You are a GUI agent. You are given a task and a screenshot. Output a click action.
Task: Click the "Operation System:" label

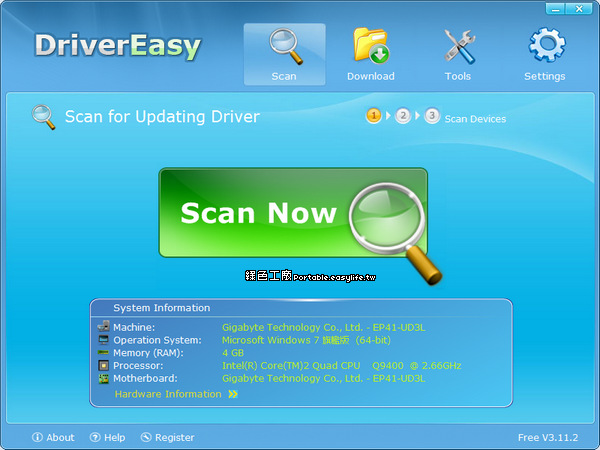[x=157, y=340]
